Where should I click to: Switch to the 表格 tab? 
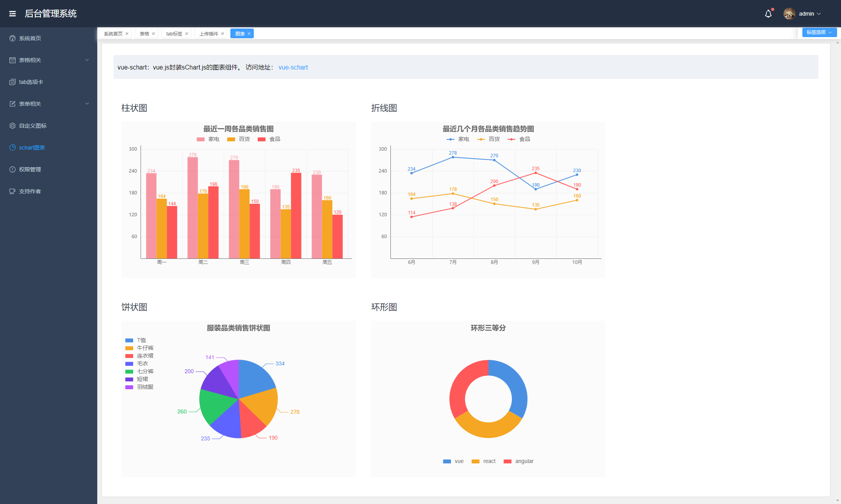click(x=144, y=34)
